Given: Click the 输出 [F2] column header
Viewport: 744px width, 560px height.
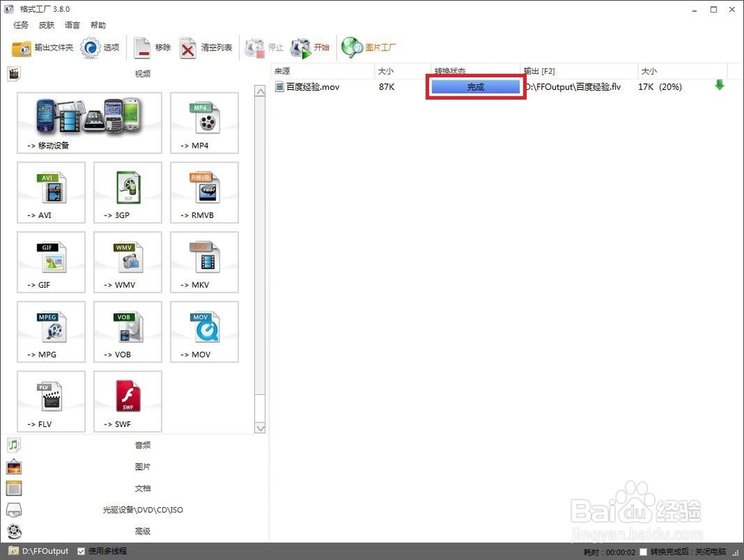Looking at the screenshot, I should pyautogui.click(x=579, y=71).
